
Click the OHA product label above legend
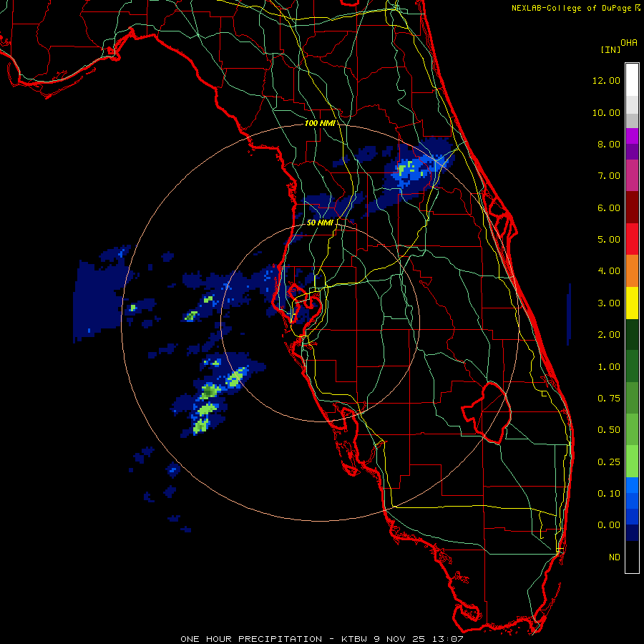pos(629,43)
